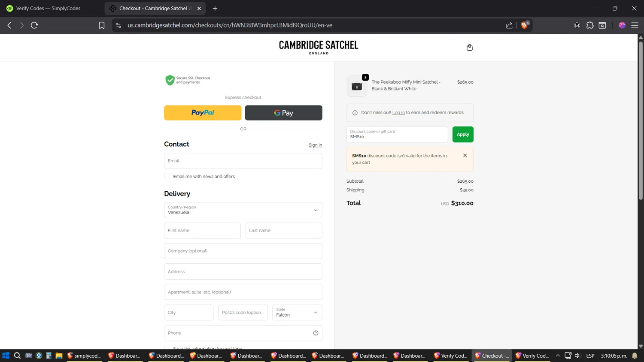Click the Total $310.00 amount
644x362 pixels.
(462, 203)
